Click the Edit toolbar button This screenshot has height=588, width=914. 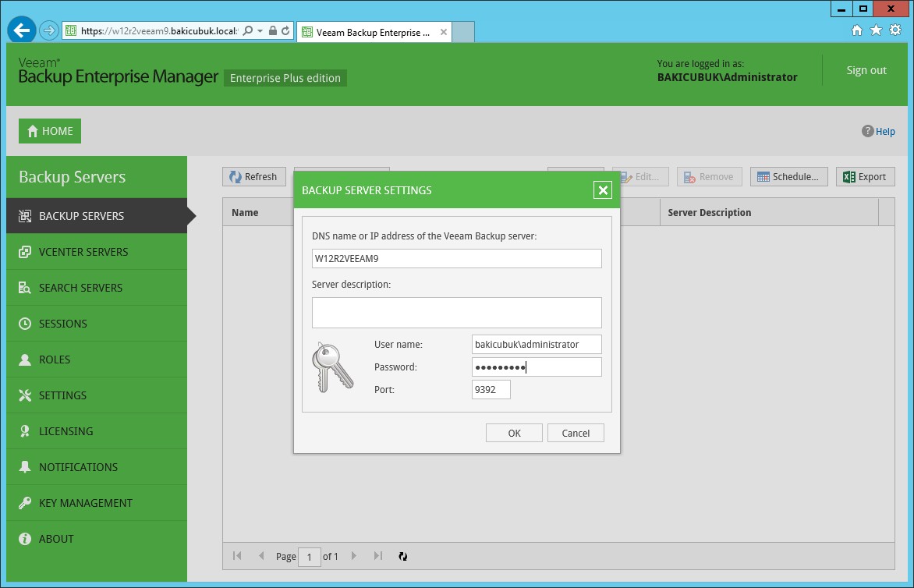(643, 176)
